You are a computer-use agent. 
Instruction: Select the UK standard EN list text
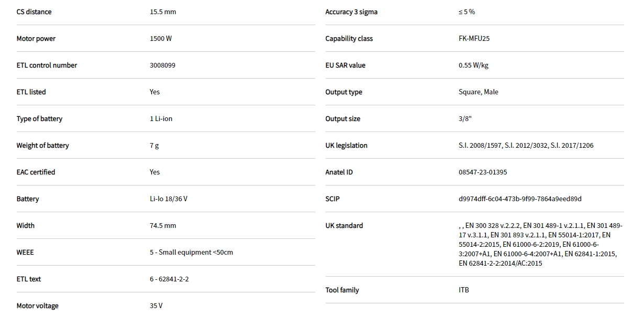tap(539, 244)
